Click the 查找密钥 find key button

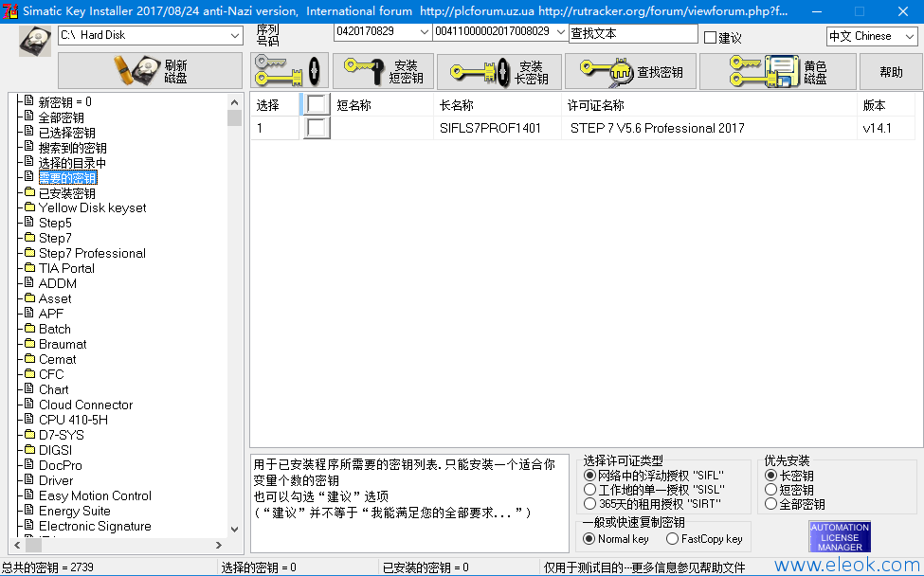pos(630,71)
